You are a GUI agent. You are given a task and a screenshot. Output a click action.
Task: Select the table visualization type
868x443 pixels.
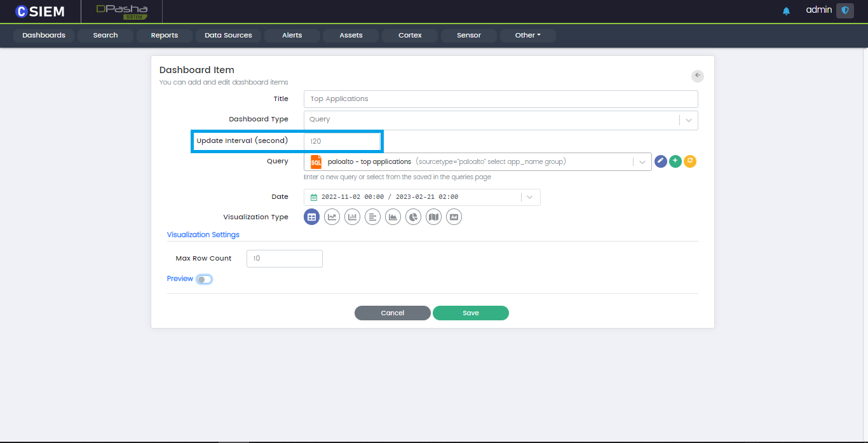coord(311,217)
